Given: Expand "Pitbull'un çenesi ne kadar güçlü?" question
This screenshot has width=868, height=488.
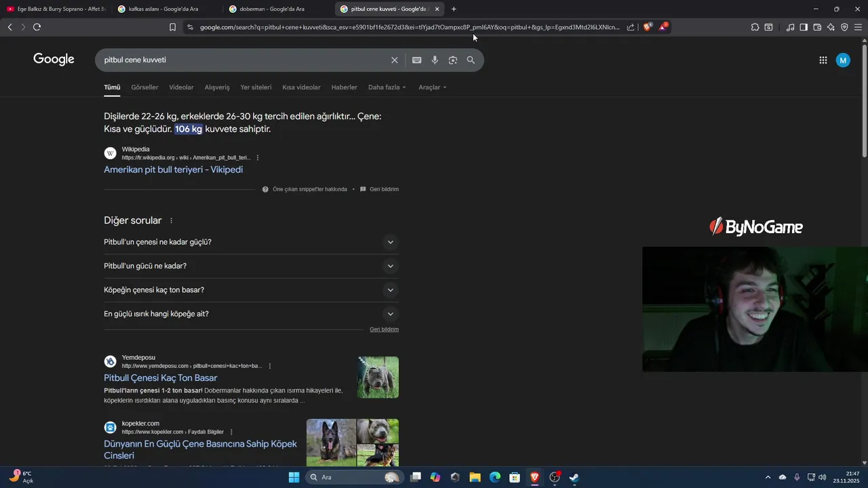Looking at the screenshot, I should tap(251, 242).
